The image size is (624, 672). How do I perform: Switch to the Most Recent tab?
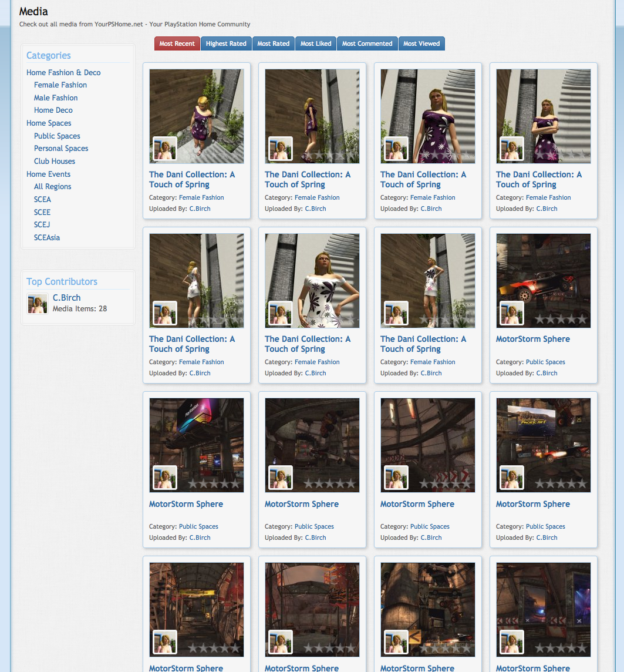pyautogui.click(x=177, y=43)
